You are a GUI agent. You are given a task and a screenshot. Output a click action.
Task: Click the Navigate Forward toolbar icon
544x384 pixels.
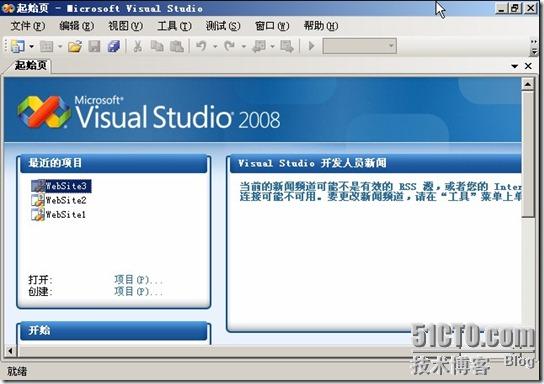[x=287, y=46]
